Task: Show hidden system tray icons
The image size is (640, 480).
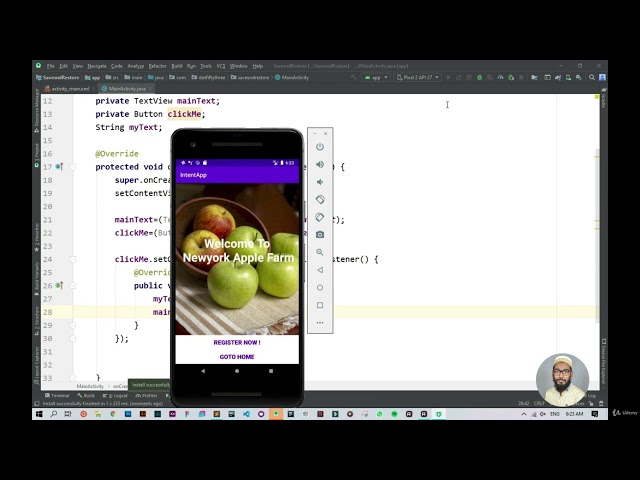Action: point(524,414)
